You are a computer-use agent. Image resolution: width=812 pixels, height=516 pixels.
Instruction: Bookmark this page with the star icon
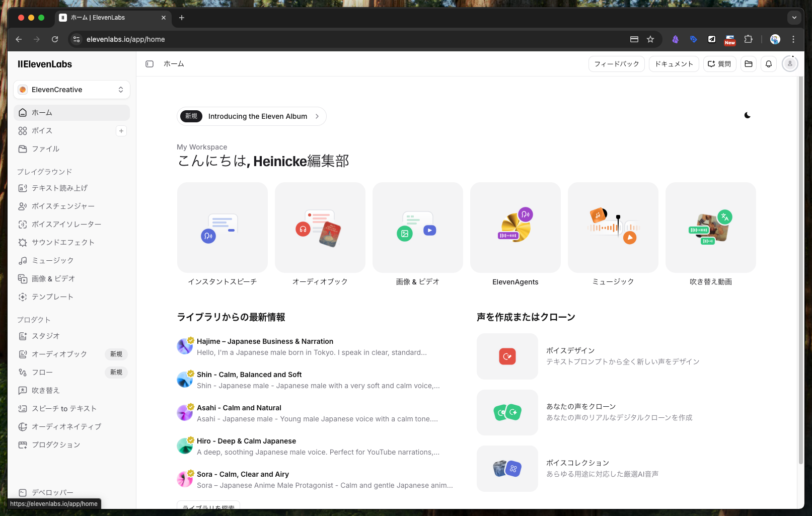coord(650,39)
